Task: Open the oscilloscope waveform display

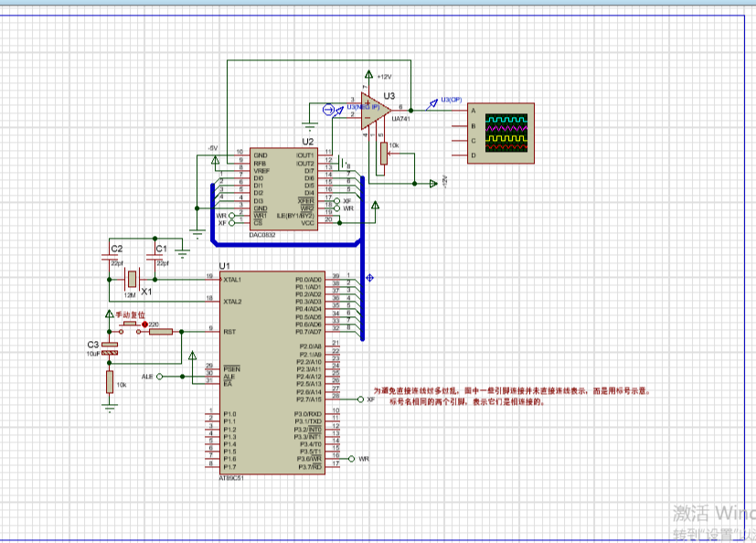Action: coord(506,133)
